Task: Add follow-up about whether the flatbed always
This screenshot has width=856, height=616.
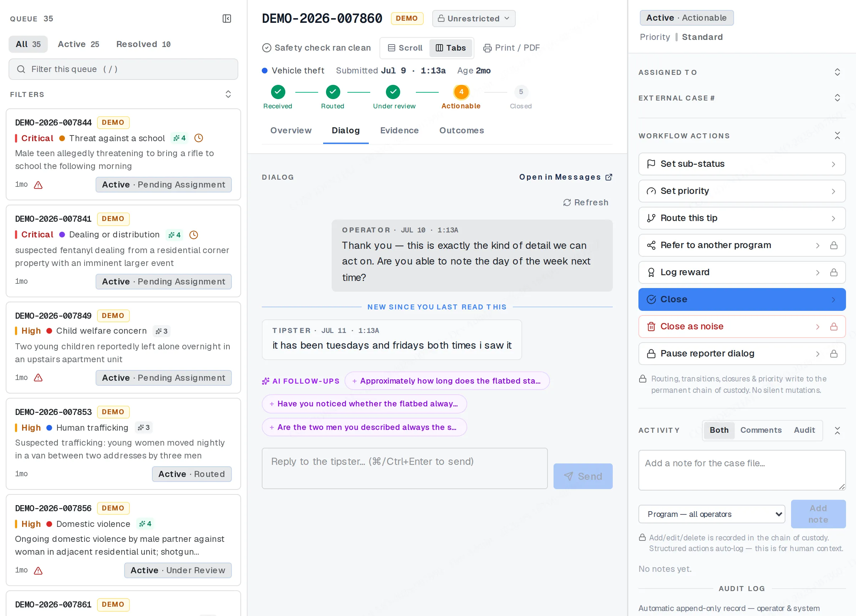Action: [x=364, y=404]
